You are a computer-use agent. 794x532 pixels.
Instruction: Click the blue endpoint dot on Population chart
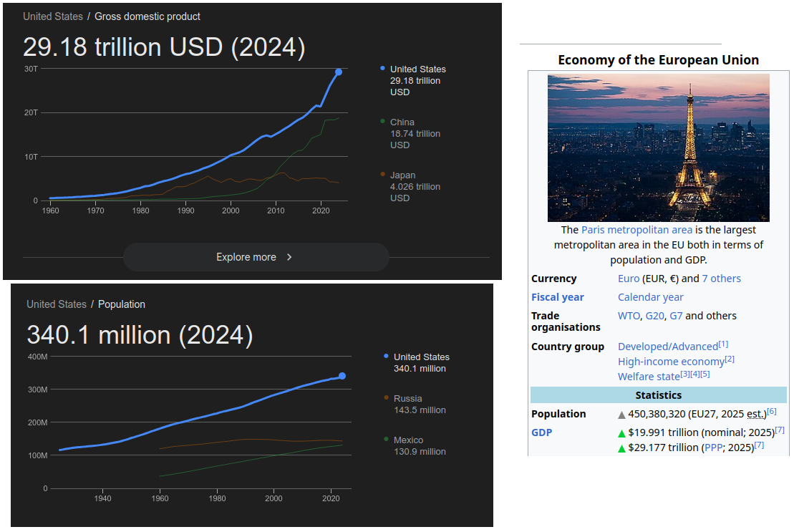[342, 376]
